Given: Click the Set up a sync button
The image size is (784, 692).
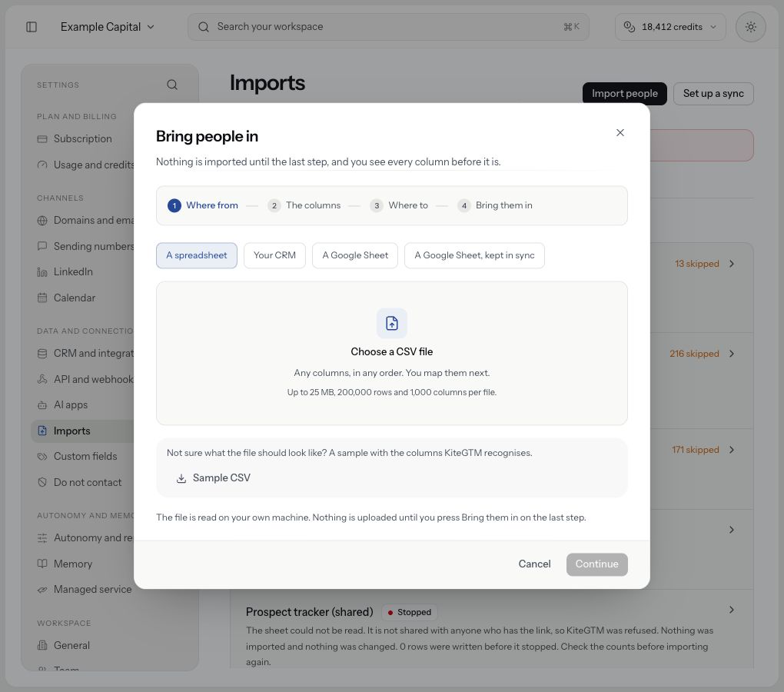Looking at the screenshot, I should [x=713, y=94].
